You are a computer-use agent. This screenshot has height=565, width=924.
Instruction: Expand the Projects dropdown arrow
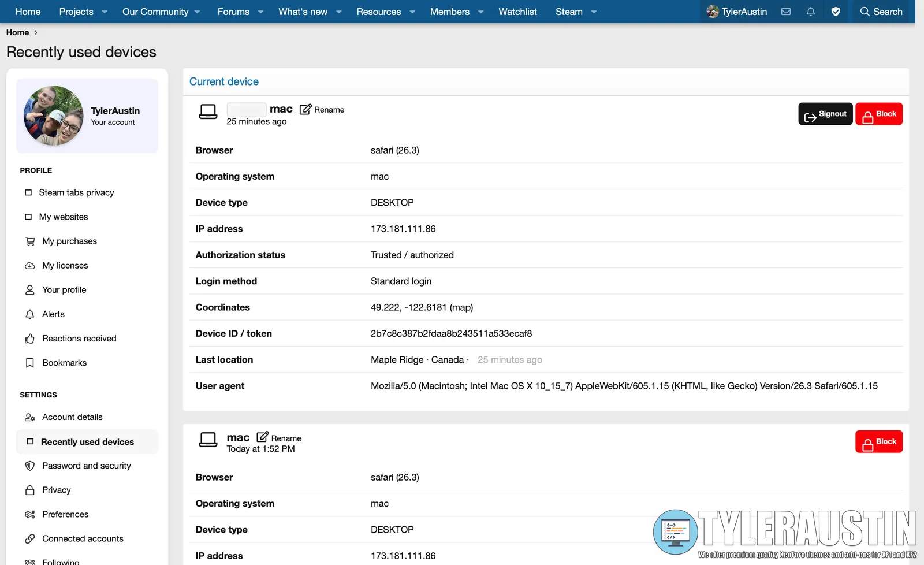[x=105, y=12]
